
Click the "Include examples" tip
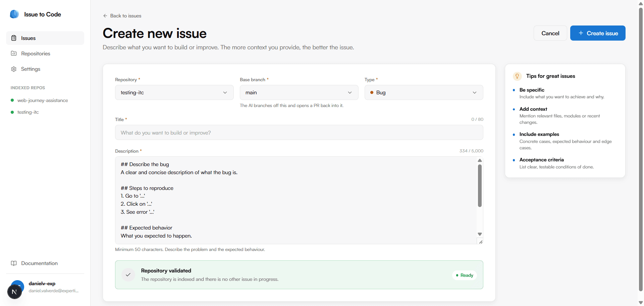click(x=539, y=134)
